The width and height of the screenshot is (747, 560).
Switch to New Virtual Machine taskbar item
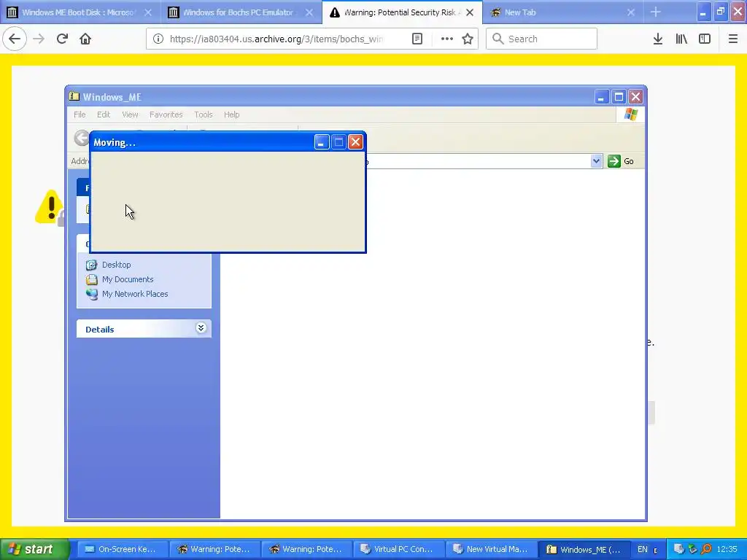(x=491, y=549)
